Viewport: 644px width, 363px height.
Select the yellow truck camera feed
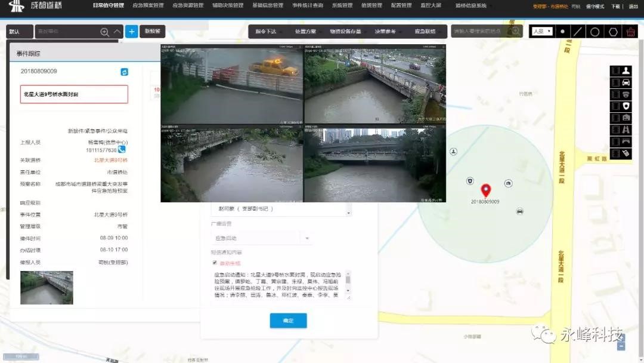coord(231,84)
